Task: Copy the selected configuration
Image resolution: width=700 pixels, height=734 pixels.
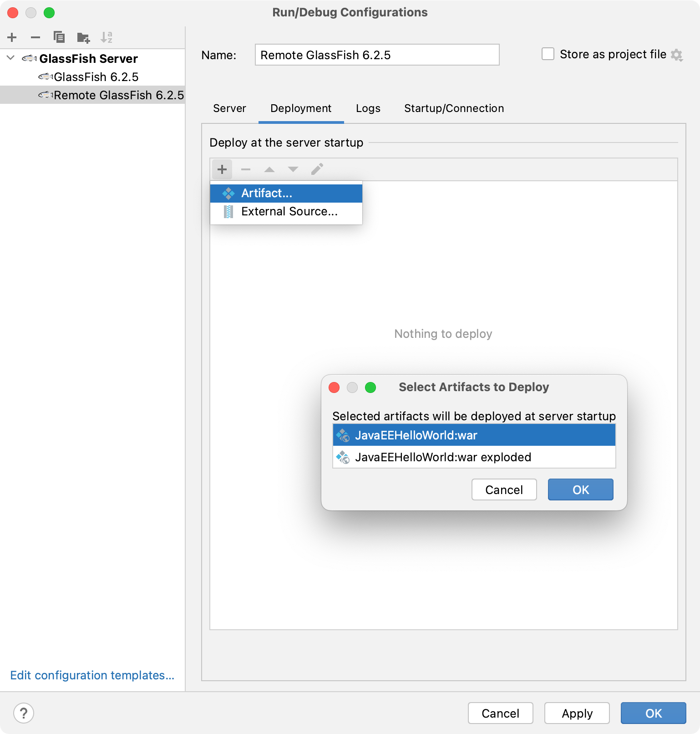Action: pyautogui.click(x=59, y=37)
